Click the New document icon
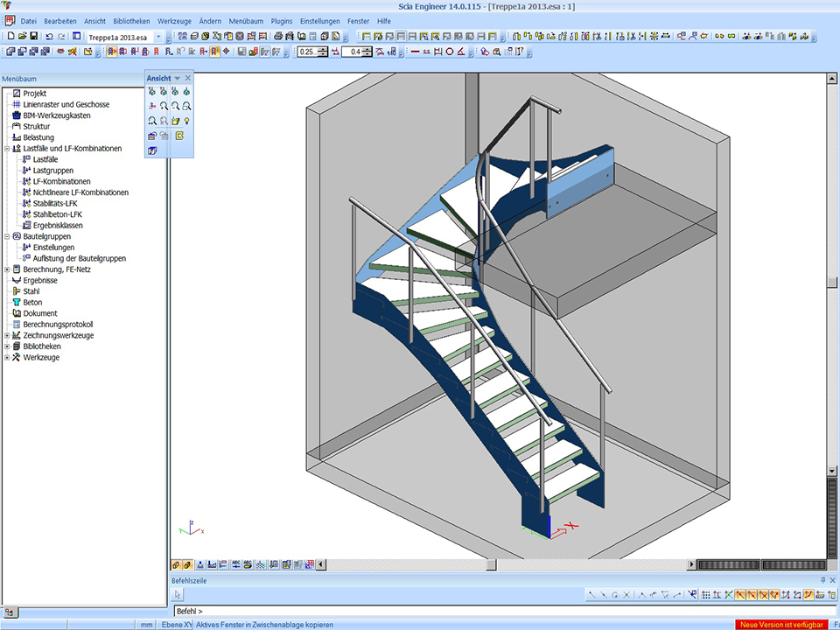 pos(10,37)
